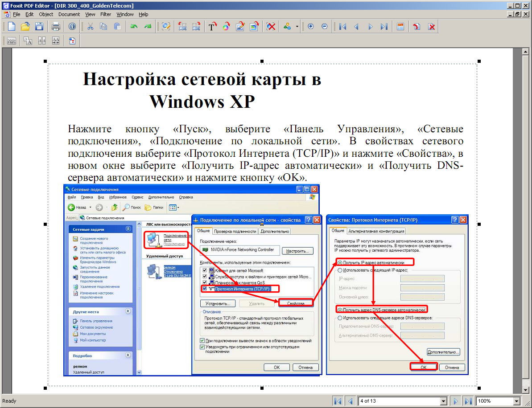The image size is (532, 408).
Task: Zoom out using the toolbar minus icon
Action: click(x=324, y=26)
